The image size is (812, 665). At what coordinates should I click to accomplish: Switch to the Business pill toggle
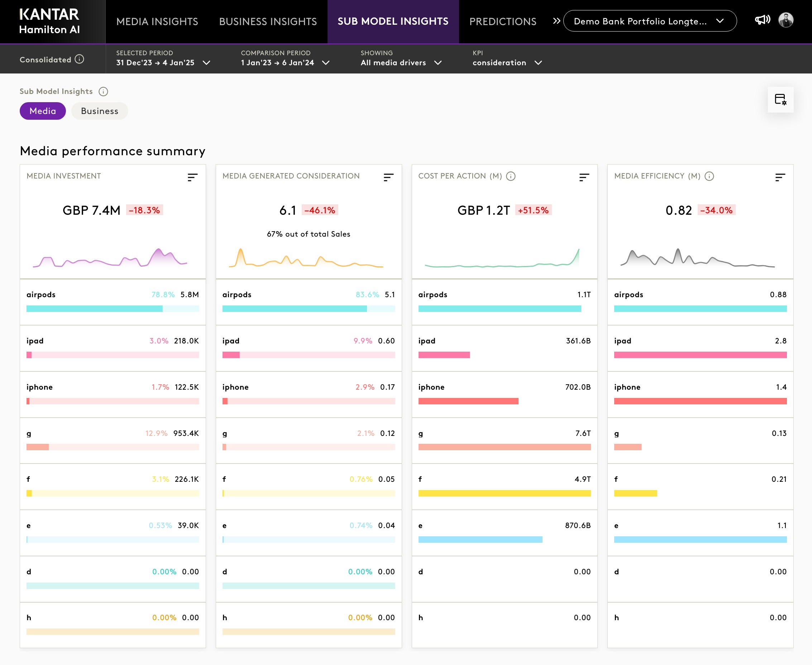(x=100, y=111)
